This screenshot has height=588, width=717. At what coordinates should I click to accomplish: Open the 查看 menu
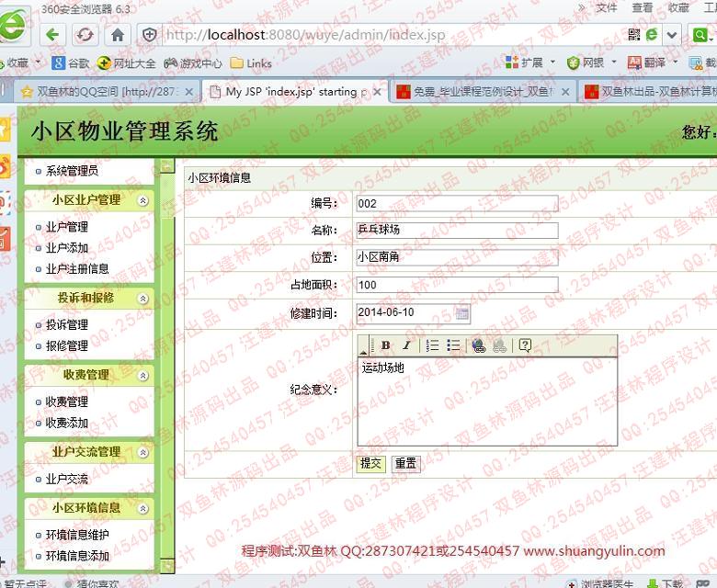click(643, 7)
